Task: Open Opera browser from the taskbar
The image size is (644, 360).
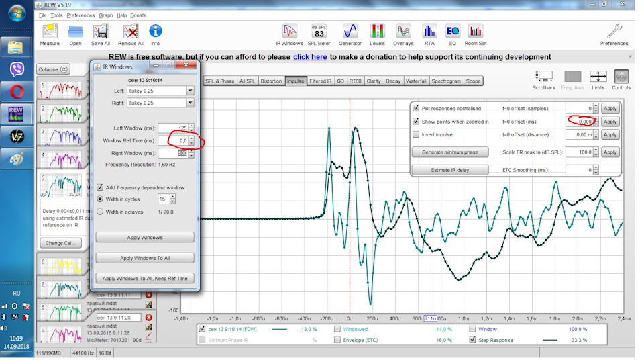Action: [17, 92]
